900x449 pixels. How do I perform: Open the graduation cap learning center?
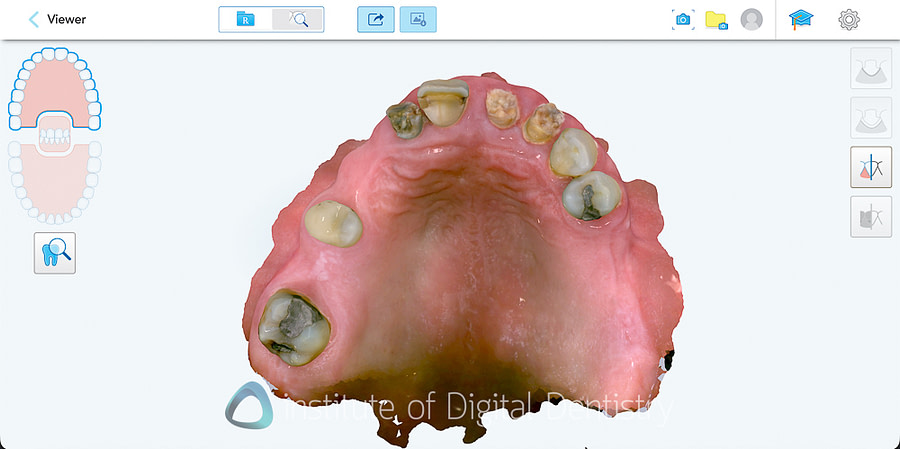801,19
